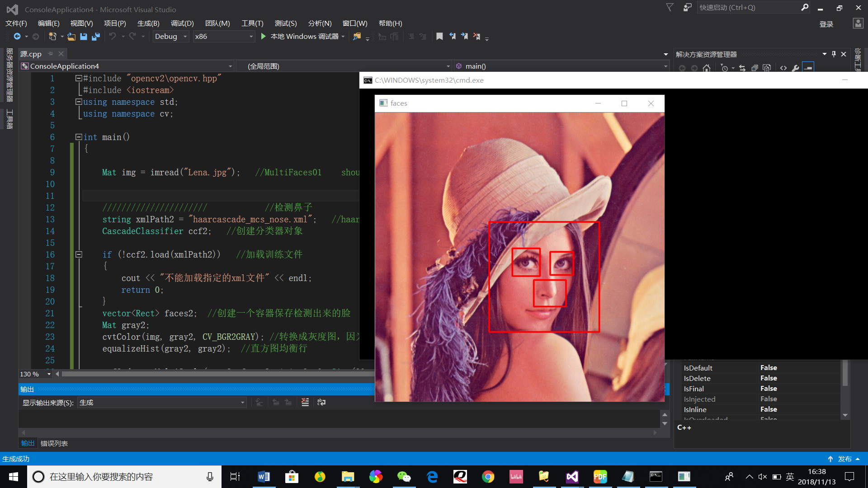Toggle word wrap in the Output pane
Screen dimensions: 868x488
pyautogui.click(x=321, y=402)
